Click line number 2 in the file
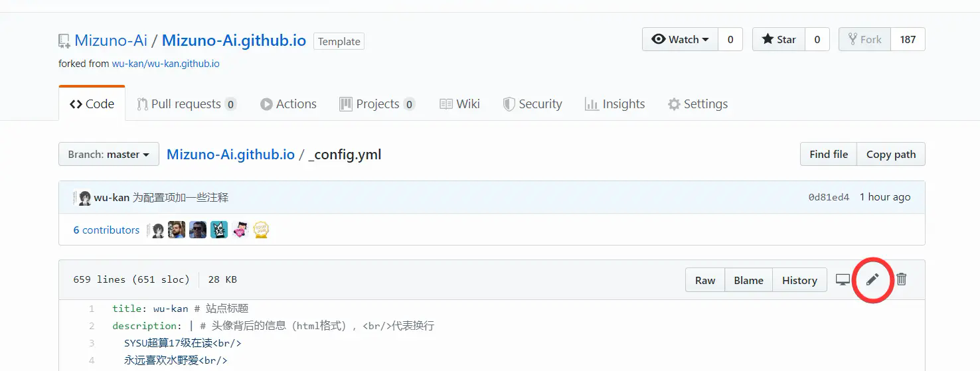The height and width of the screenshot is (371, 980). (92, 326)
